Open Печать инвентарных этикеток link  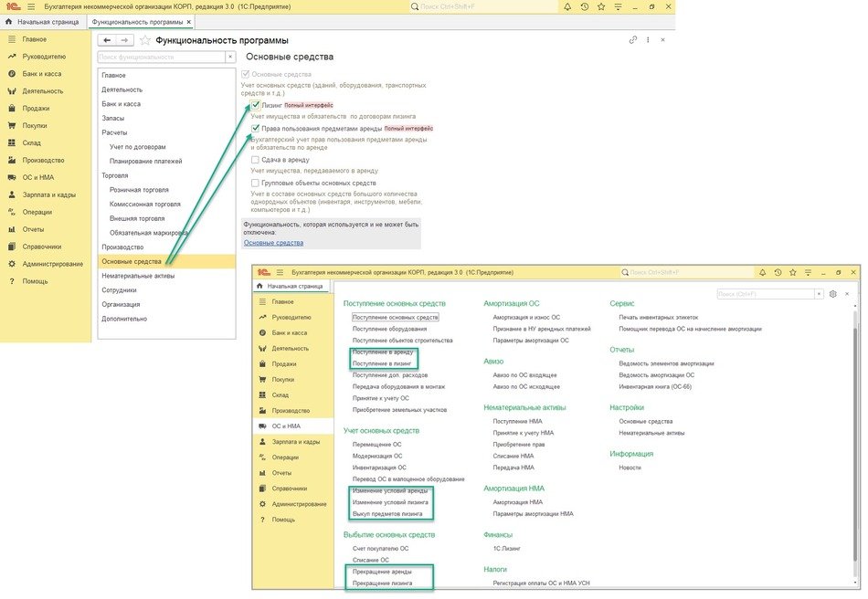659,318
